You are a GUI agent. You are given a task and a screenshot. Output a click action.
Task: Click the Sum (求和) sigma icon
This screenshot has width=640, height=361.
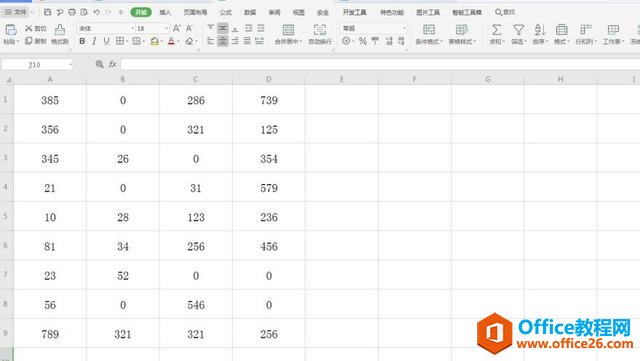point(496,30)
